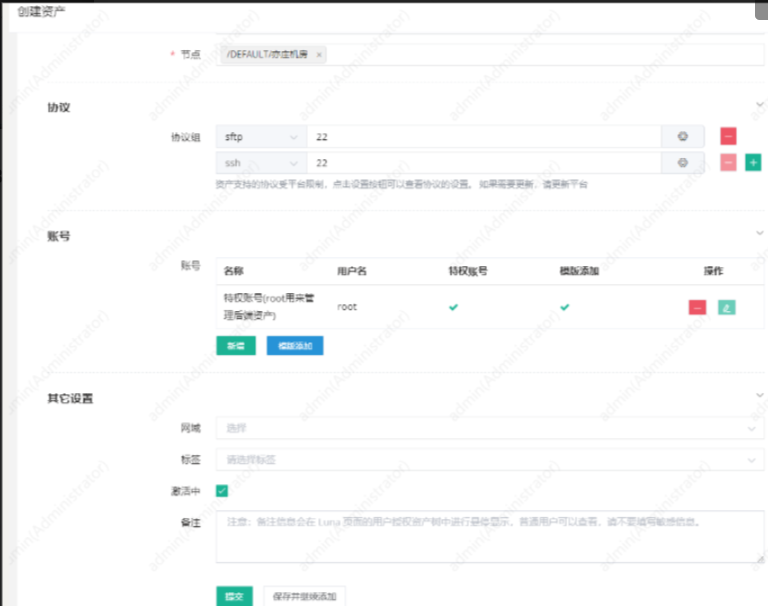The width and height of the screenshot is (768, 606).
Task: Collapse the 账号 section
Action: click(759, 235)
